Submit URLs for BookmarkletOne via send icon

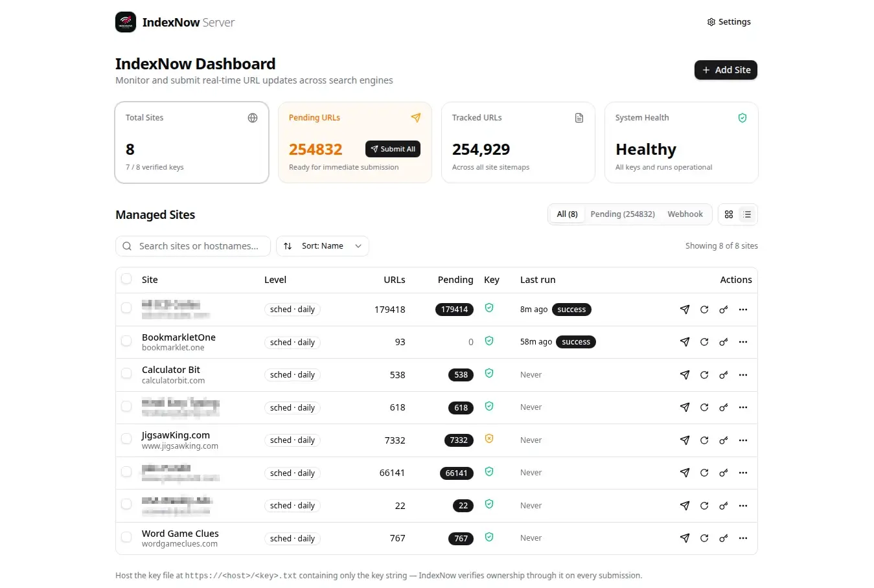[685, 342]
